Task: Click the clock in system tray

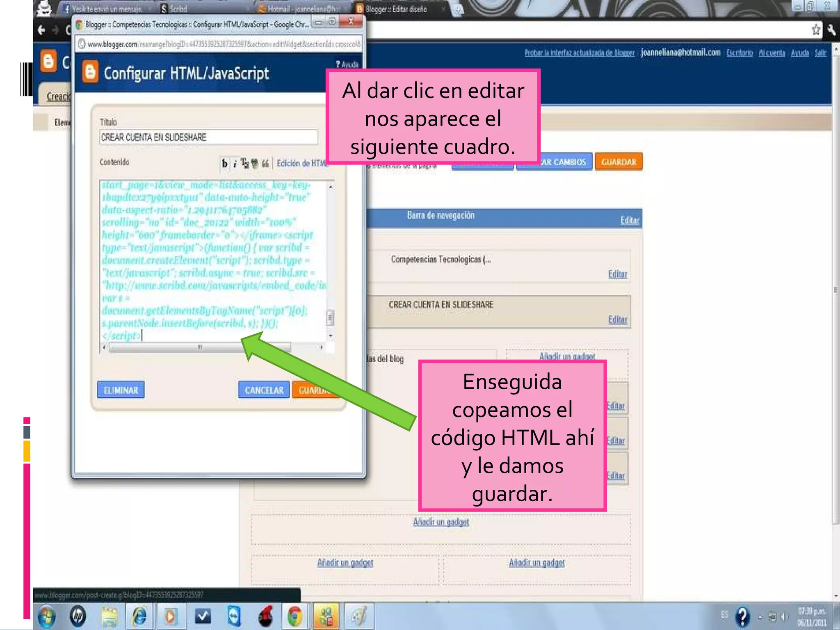Action: (811, 616)
